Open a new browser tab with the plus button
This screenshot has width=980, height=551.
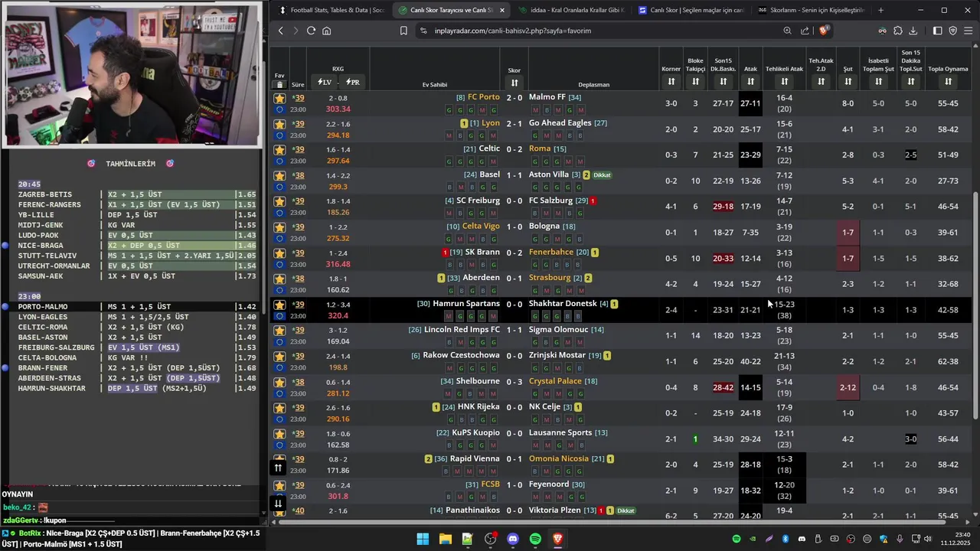pyautogui.click(x=880, y=10)
